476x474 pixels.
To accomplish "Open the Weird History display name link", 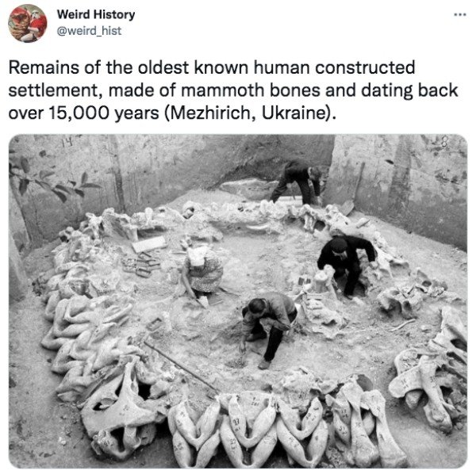I will (x=96, y=14).
